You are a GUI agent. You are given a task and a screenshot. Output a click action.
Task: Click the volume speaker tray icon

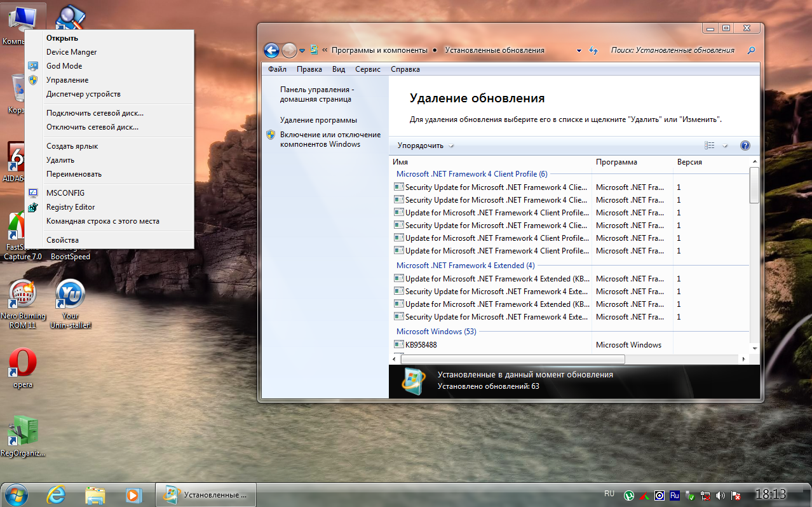721,495
